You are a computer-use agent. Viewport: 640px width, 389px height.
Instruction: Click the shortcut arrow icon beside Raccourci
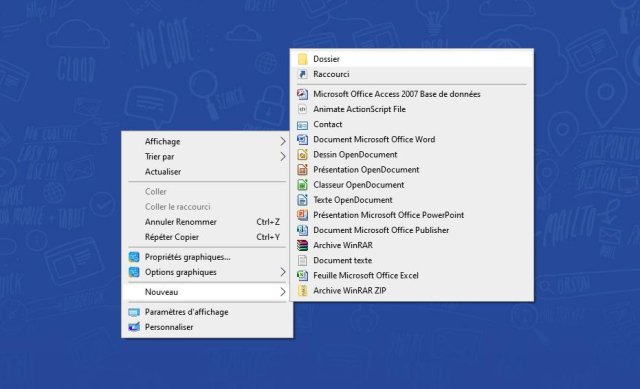(302, 74)
